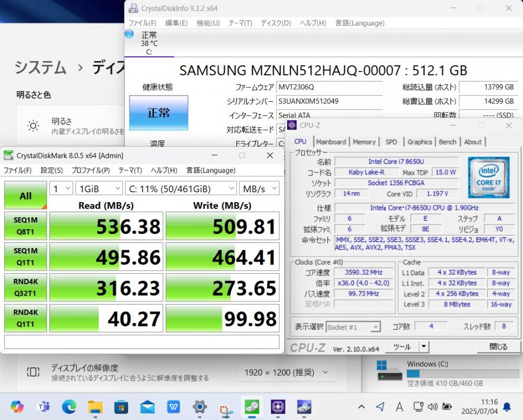The image size is (523, 420).
Task: Switch to Mainboard tab in CPU-Z
Action: [331, 142]
